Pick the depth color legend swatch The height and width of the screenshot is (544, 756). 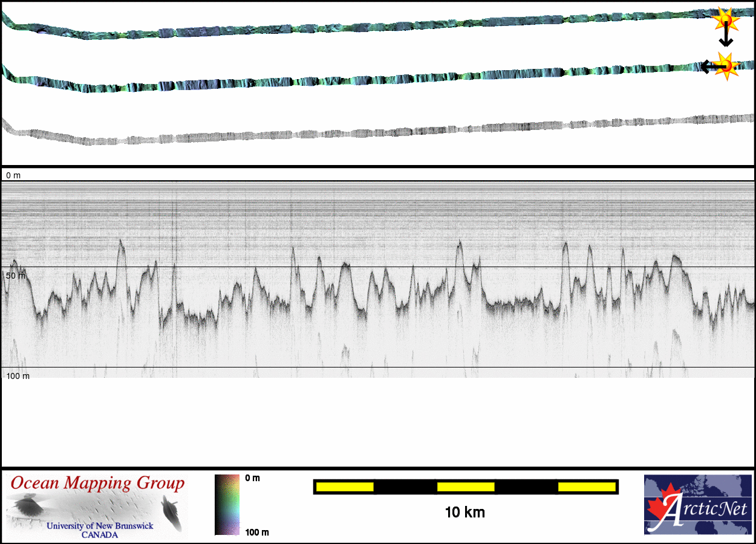[227, 505]
